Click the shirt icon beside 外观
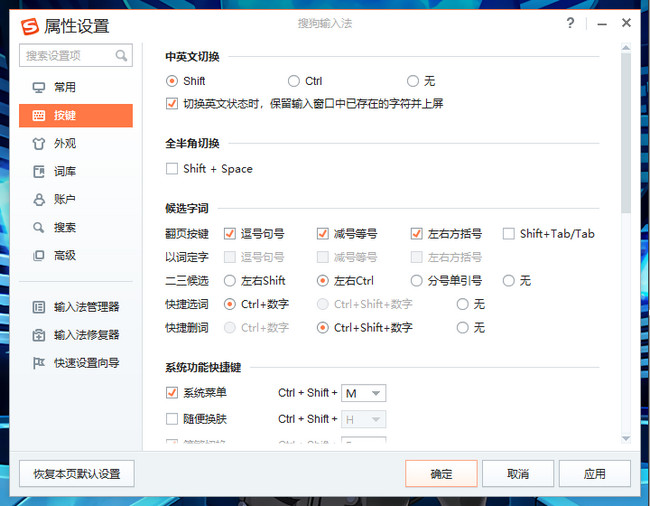The height and width of the screenshot is (506, 650). coord(39,143)
